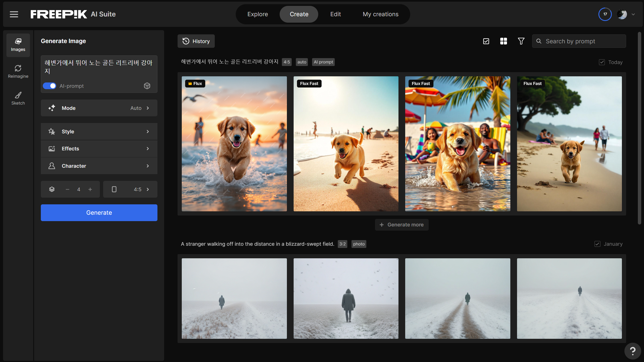This screenshot has width=644, height=362.
Task: Open the My creations tab
Action: pyautogui.click(x=380, y=14)
